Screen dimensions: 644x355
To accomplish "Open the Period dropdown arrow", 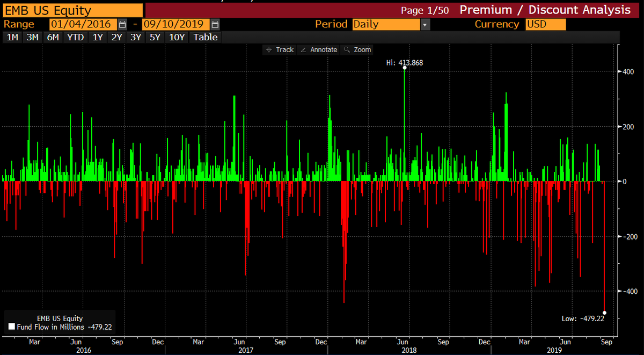I will pos(425,25).
